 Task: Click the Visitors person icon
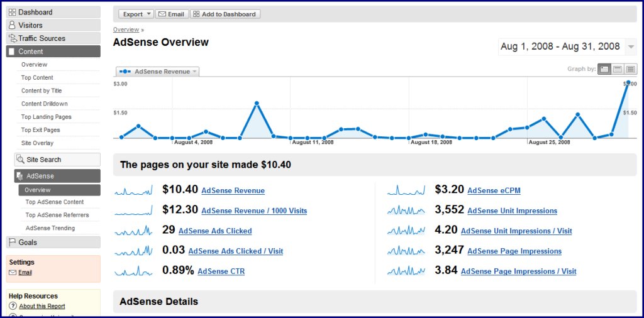point(13,25)
